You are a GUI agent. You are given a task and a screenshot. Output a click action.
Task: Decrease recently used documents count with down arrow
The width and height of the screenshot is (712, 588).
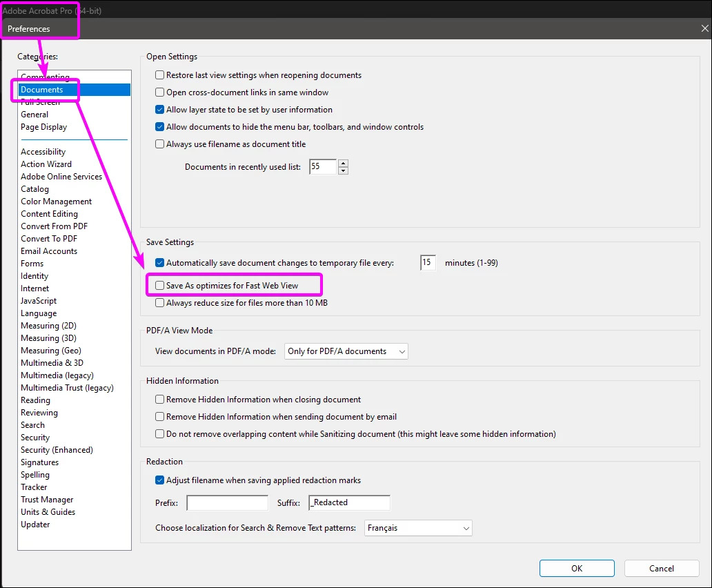point(344,170)
